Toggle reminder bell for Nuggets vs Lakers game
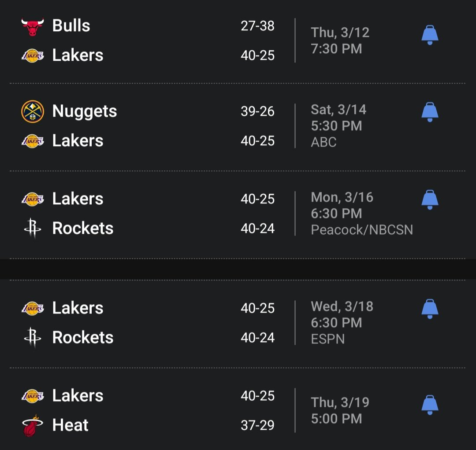Image resolution: width=476 pixels, height=450 pixels. coord(430,112)
